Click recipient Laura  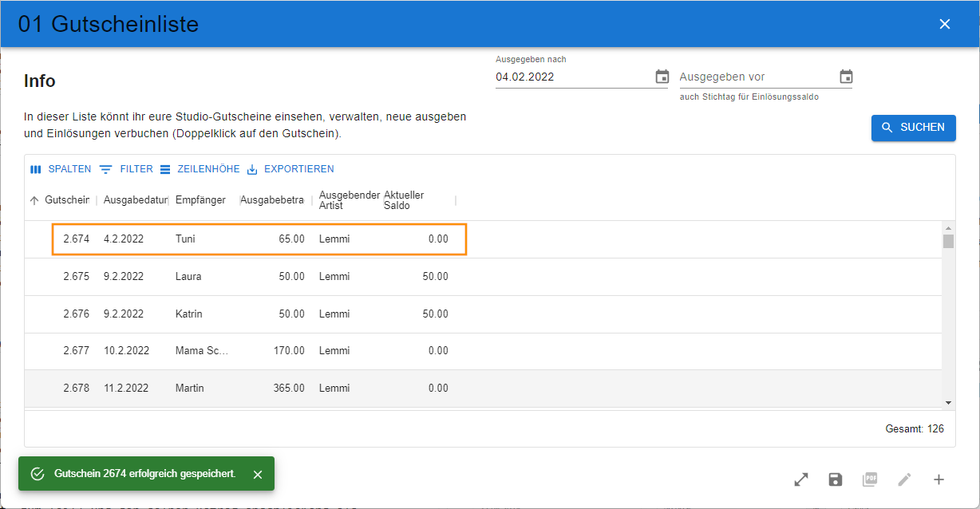point(188,276)
